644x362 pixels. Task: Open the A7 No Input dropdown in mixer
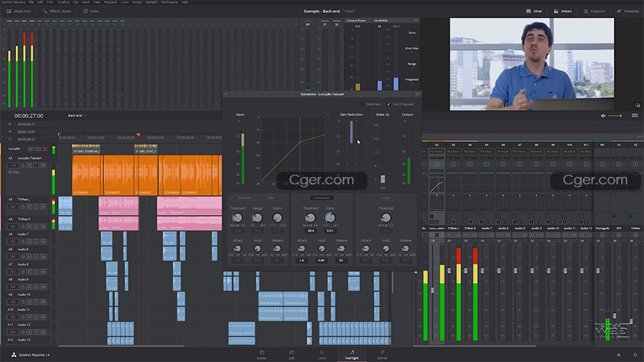tap(520, 151)
